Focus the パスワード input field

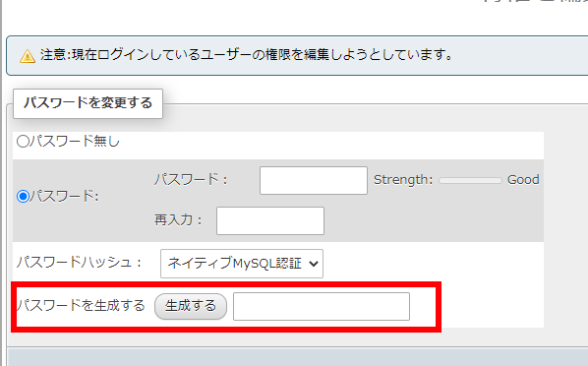pos(313,181)
